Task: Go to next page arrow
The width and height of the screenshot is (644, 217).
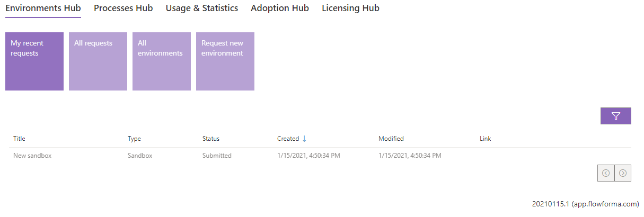Action: (x=623, y=173)
